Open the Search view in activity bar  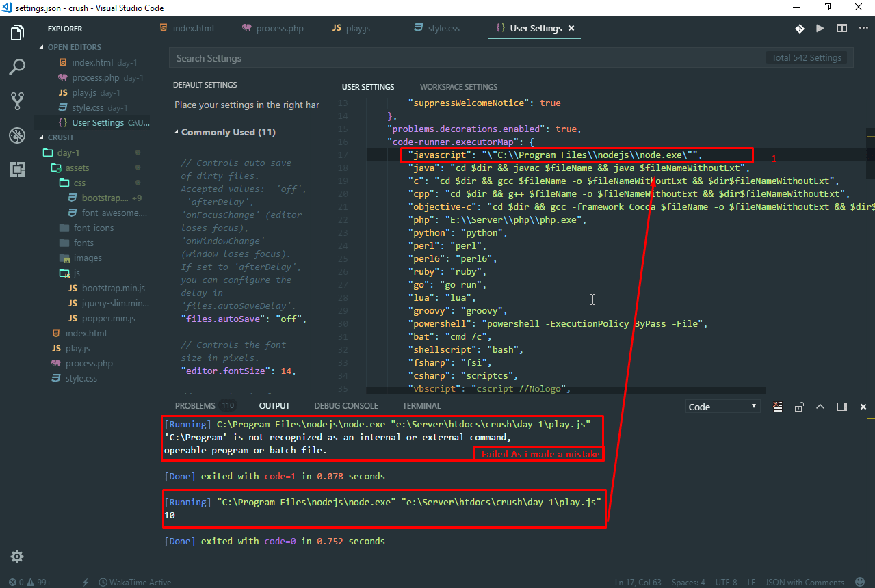[x=17, y=66]
